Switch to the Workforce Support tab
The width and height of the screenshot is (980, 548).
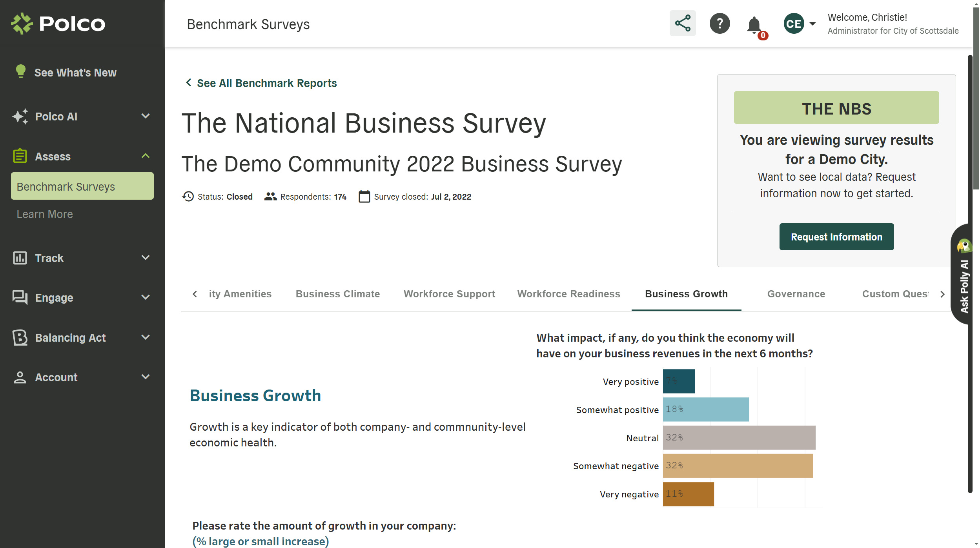click(449, 294)
